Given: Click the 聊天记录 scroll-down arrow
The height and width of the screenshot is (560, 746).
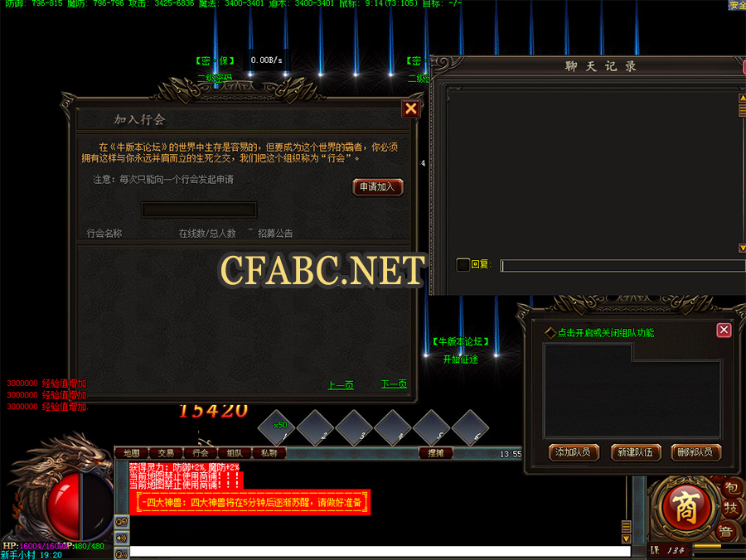Looking at the screenshot, I should [x=742, y=248].
